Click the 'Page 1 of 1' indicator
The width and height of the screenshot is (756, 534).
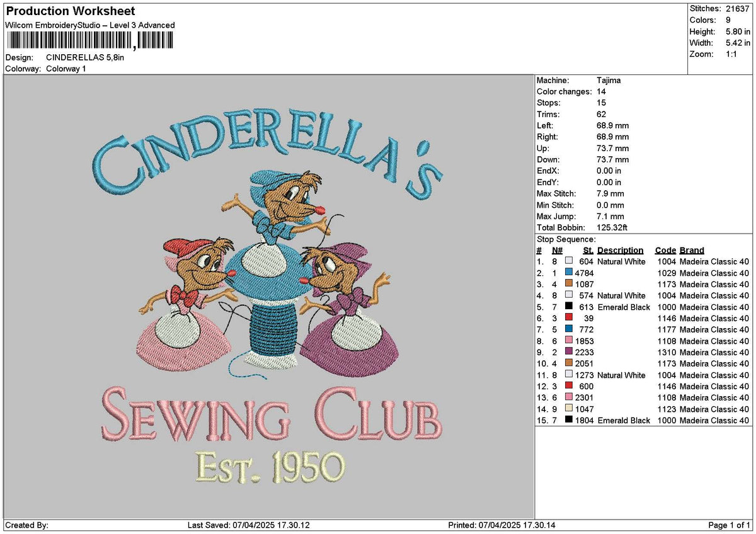[x=730, y=525]
